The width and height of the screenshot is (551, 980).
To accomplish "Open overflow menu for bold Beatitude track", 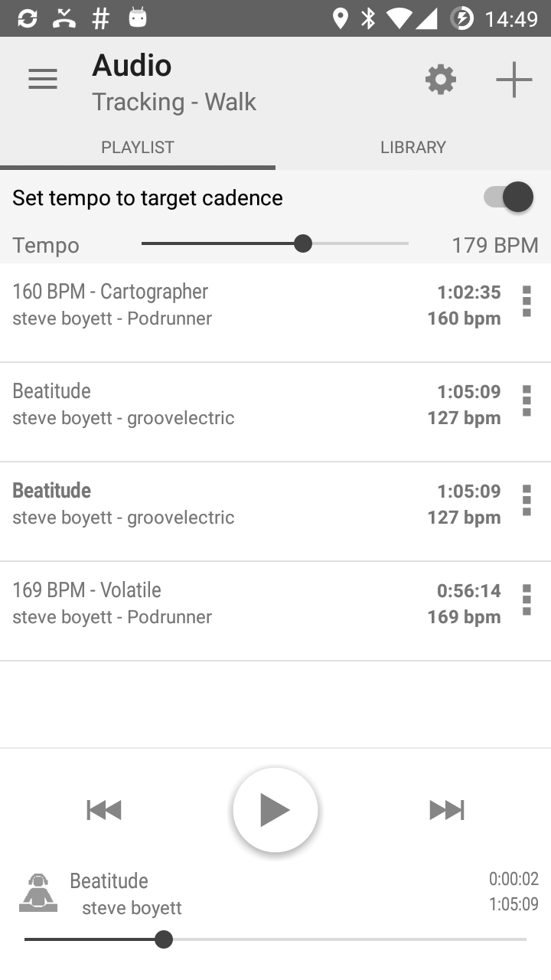I will pos(527,501).
